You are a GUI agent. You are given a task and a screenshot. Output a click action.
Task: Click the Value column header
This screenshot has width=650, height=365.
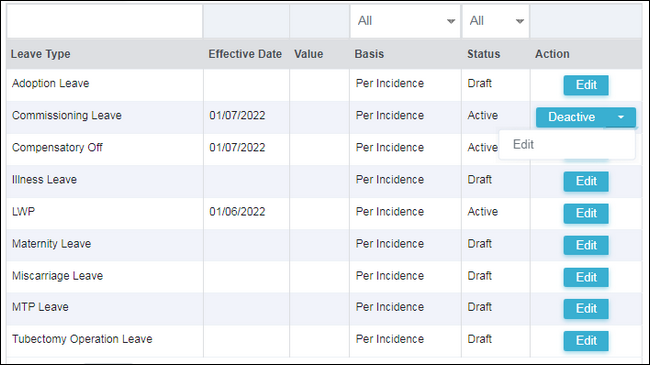tap(308, 54)
